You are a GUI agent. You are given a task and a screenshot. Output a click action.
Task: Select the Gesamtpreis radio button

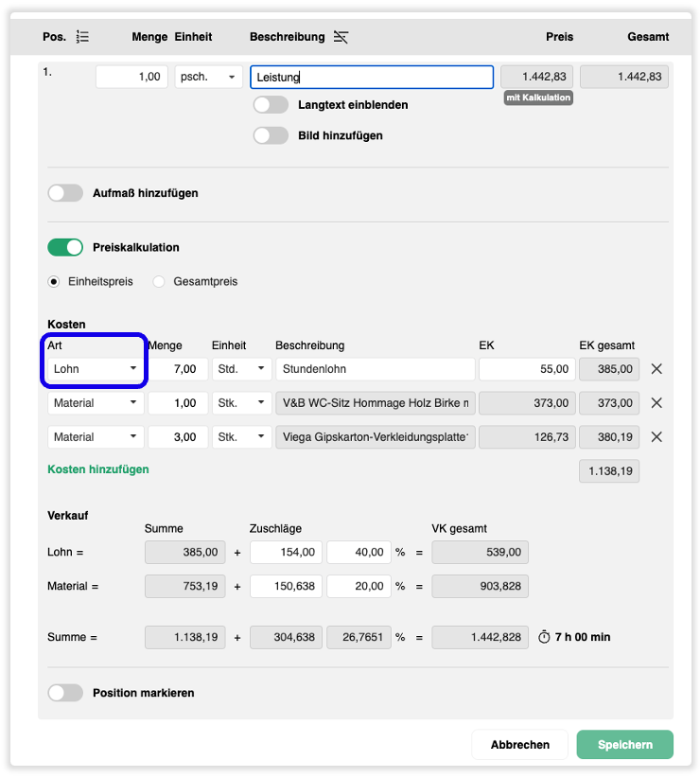click(159, 282)
